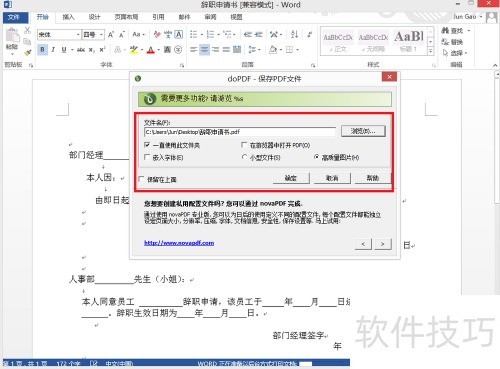Screen dimensions: 500x369
Task: Click the file name path input field
Action: 240,132
